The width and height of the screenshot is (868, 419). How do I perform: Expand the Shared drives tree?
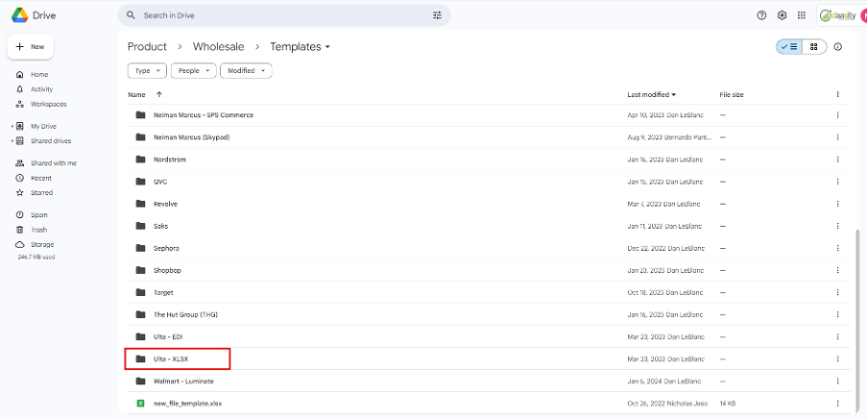click(12, 141)
